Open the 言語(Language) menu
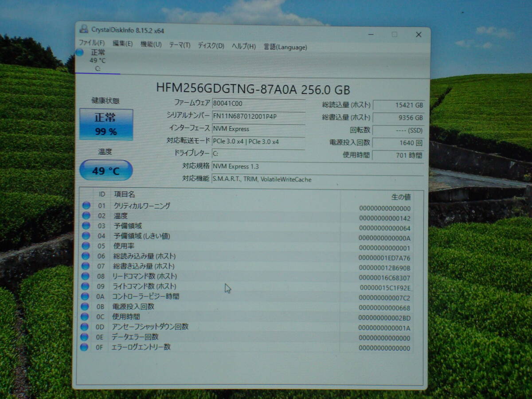 [x=285, y=47]
